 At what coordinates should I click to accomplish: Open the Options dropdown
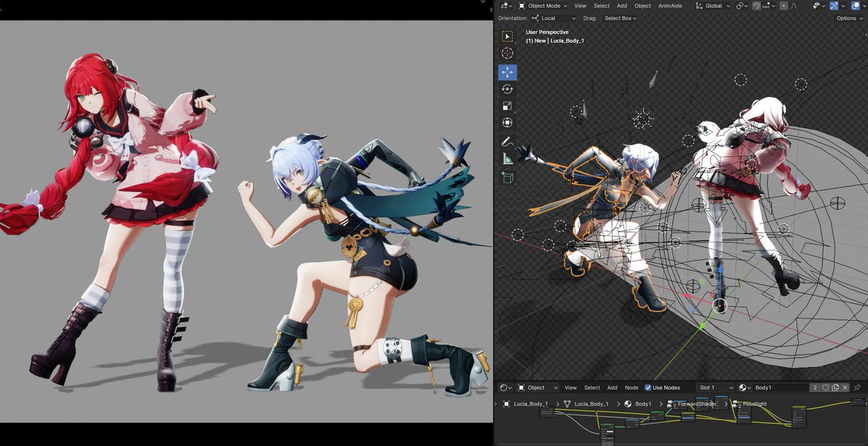tap(849, 18)
